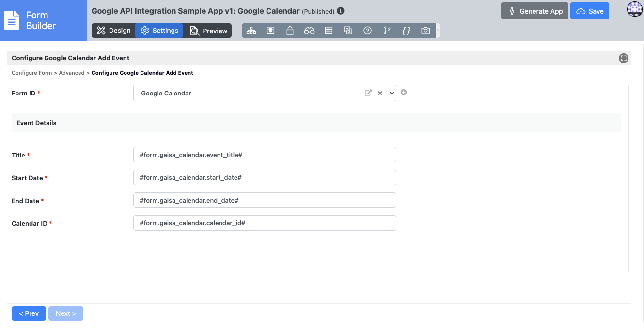Click the binoculars icon in toolbar
Screen dimensions: 644x329
coord(309,31)
